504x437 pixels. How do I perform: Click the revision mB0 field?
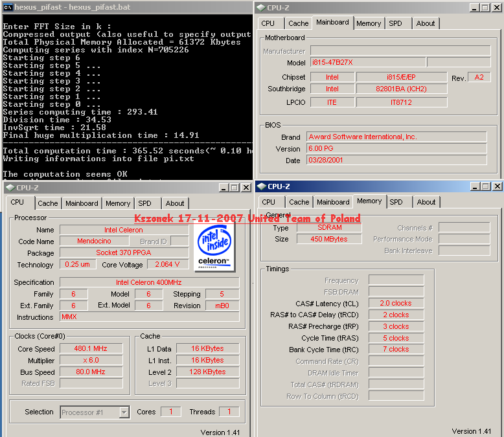(222, 306)
